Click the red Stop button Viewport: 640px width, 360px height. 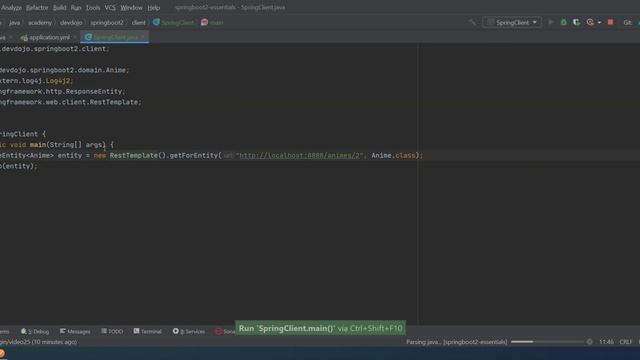pyautogui.click(x=610, y=22)
